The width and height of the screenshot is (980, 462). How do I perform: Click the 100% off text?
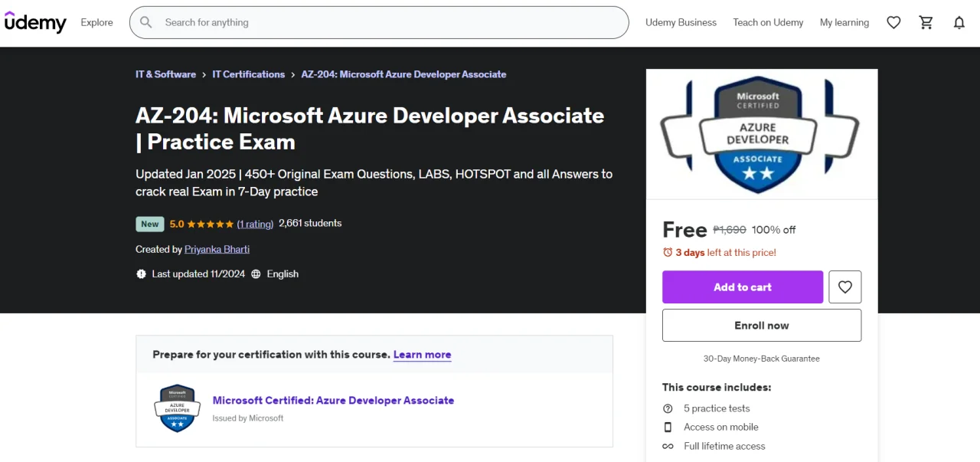773,230
